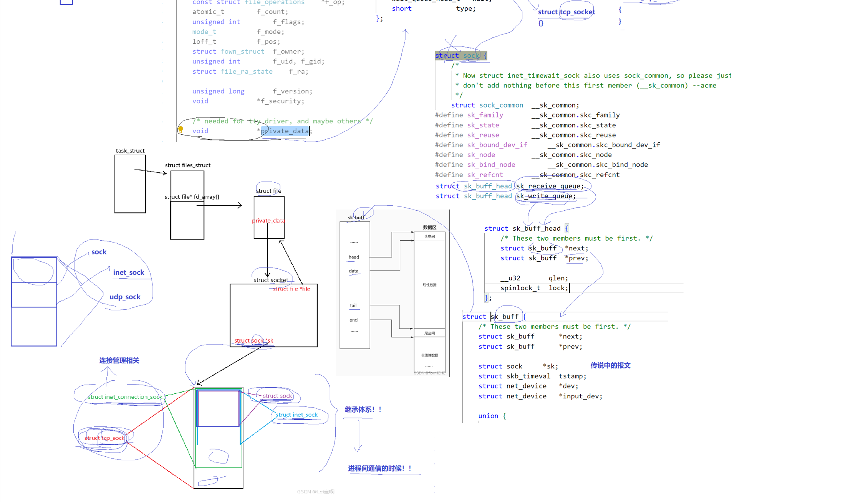Click the yellow lightbulb hint beside void *private_data
The width and height of the screenshot is (868, 502).
coord(181,130)
